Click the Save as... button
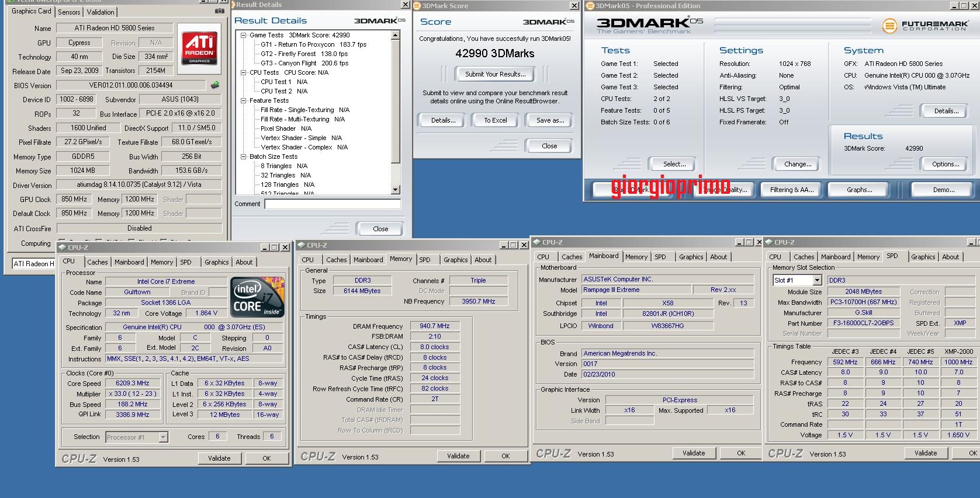 (550, 120)
